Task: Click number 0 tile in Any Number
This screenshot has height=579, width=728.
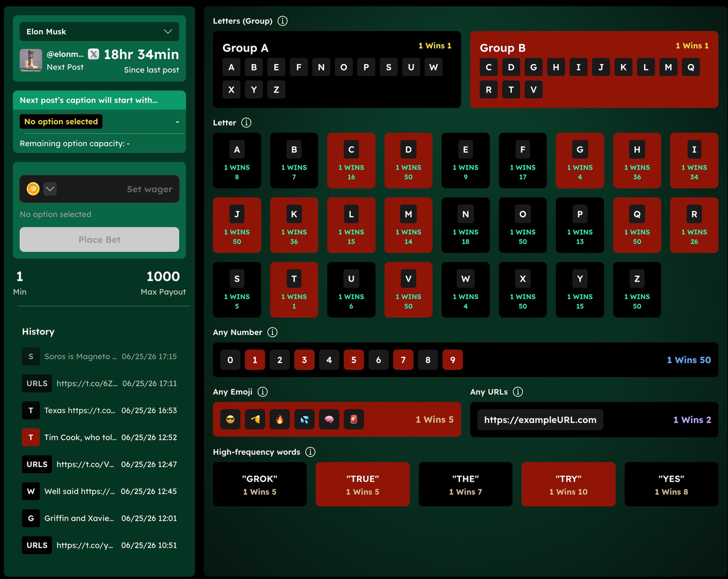Action: coord(230,360)
